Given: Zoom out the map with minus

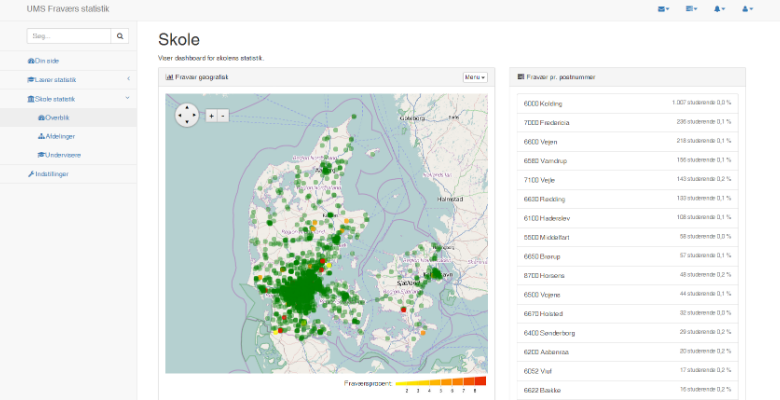Looking at the screenshot, I should pos(223,116).
